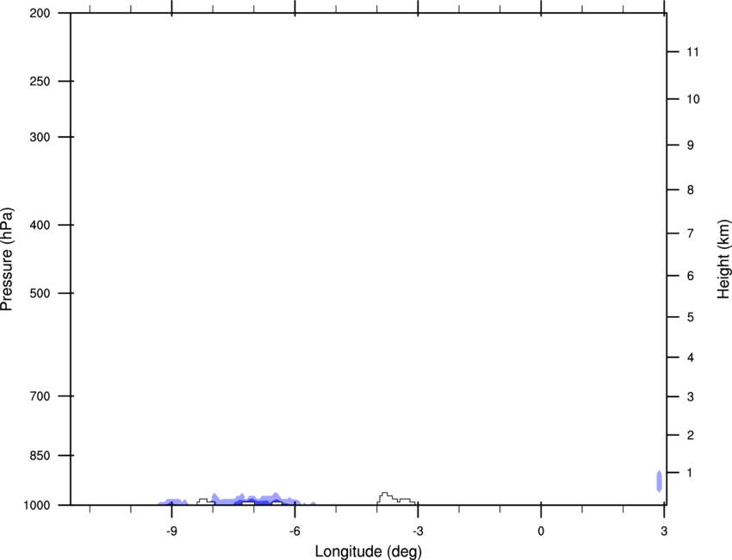This screenshot has height=560, width=732.
Task: Click the -9 longitude tick label
Action: point(171,531)
